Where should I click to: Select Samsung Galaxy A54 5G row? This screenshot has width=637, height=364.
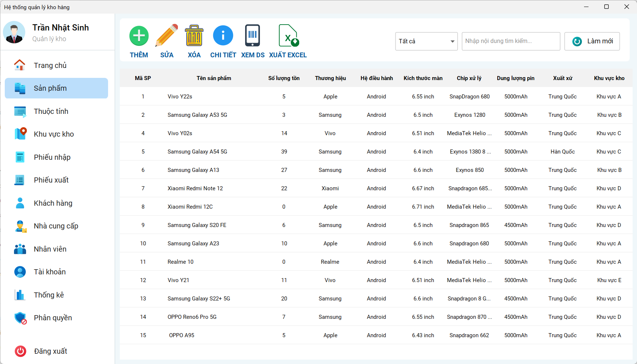[x=376, y=152]
